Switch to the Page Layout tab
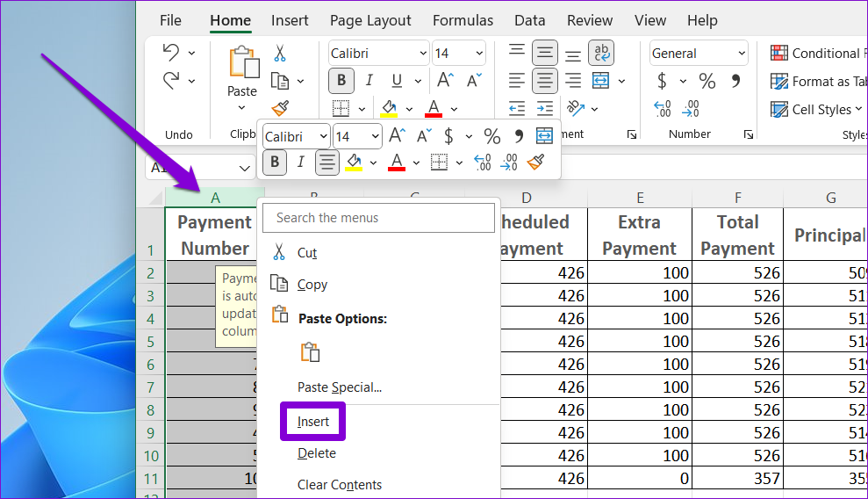The width and height of the screenshot is (868, 499). tap(370, 20)
